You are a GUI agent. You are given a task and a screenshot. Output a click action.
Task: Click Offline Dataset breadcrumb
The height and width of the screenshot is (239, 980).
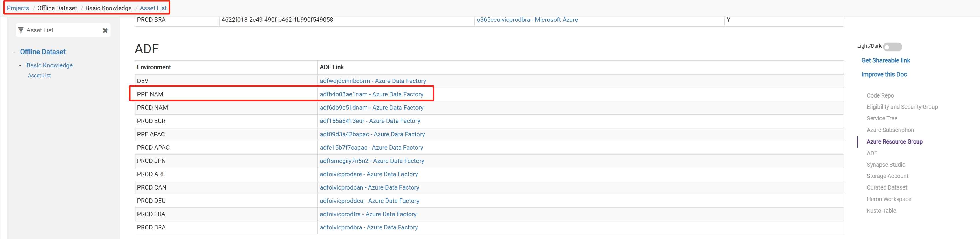(x=57, y=8)
